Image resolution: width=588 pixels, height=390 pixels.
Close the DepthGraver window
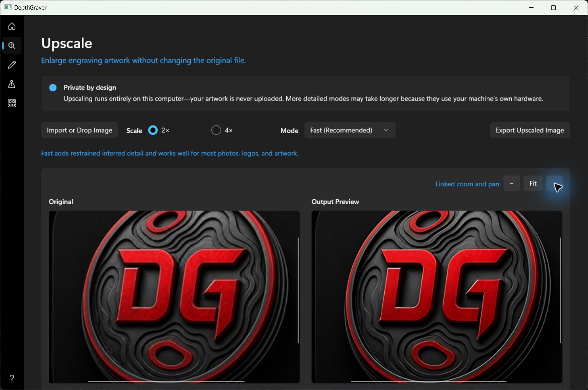click(x=576, y=8)
